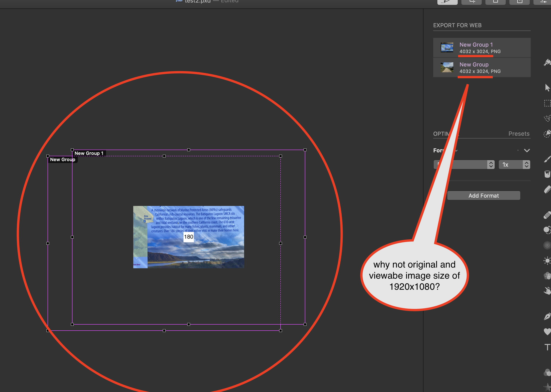Viewport: 551px width, 392px height.
Task: Open the 1x scale dropdown
Action: [x=514, y=165]
